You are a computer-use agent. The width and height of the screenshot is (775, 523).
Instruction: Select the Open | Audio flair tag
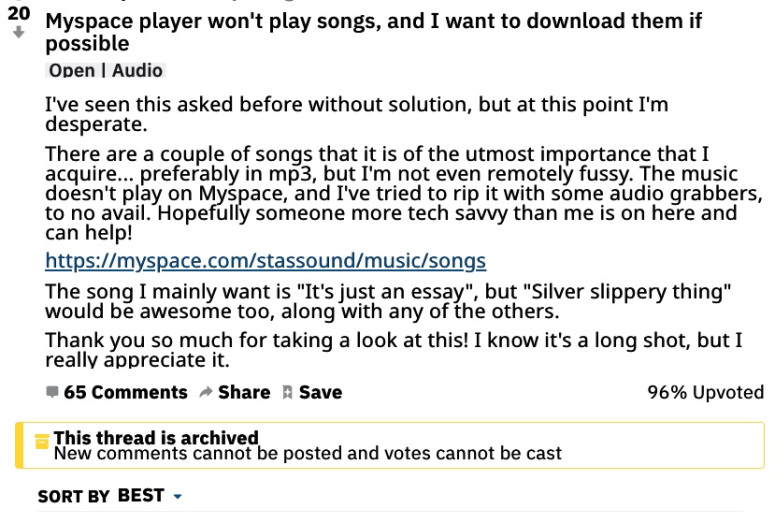[106, 70]
